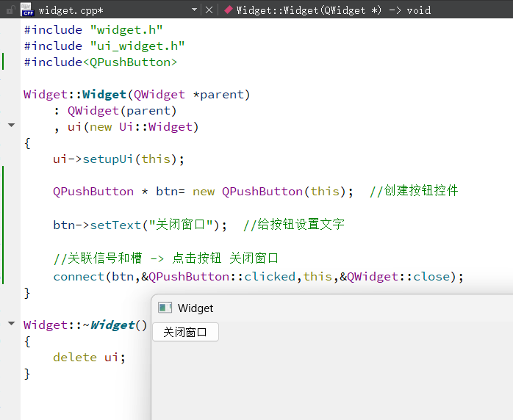Click the : QWidget(parent) initializer
Viewport: 513px width, 420px height.
[x=115, y=111]
